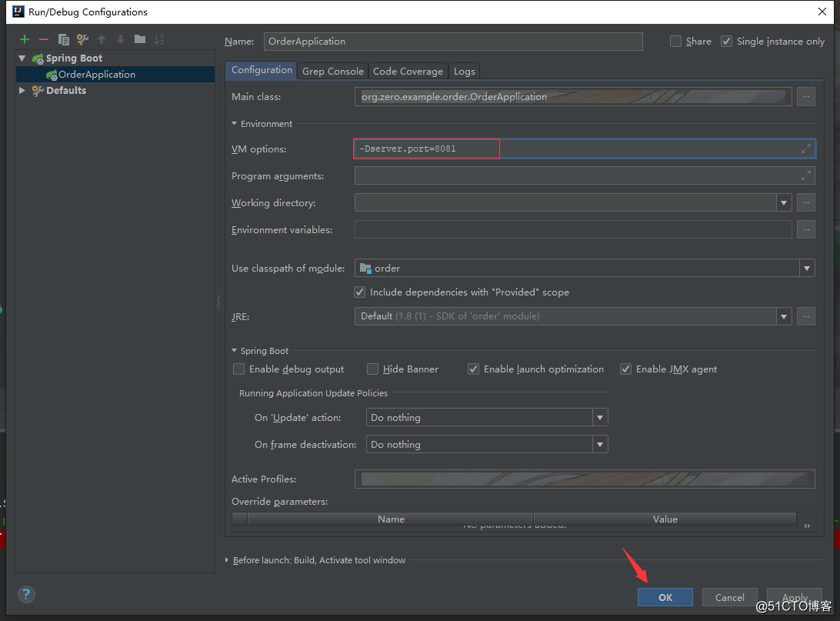Screen dimensions: 840x621
Task: Switch to the Logs tab
Action: tap(464, 72)
